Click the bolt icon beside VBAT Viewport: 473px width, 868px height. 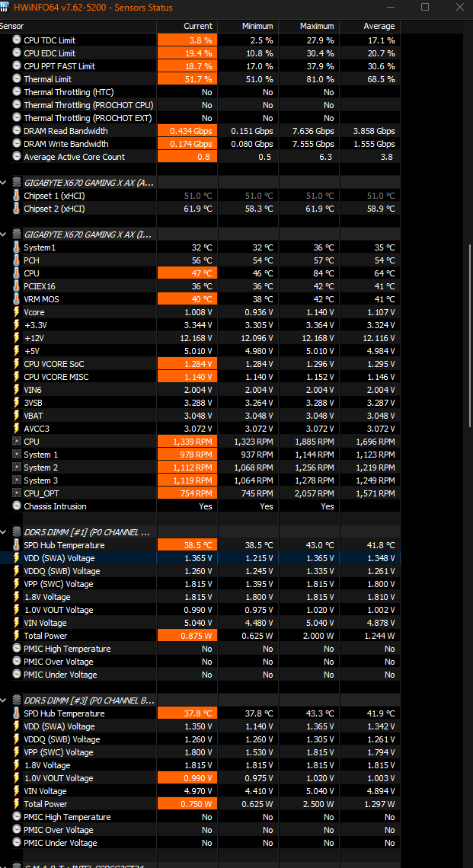click(x=17, y=416)
